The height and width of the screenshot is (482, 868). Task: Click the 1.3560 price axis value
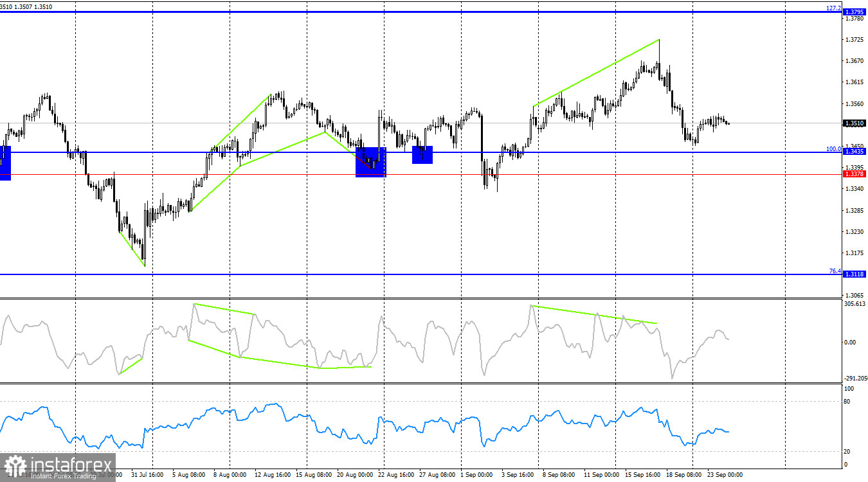point(855,103)
